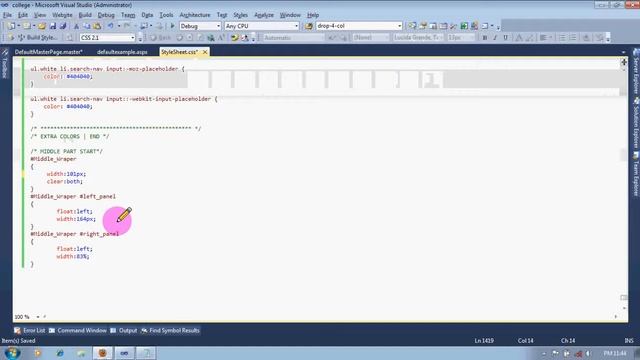Click the Properties Window toolbar icon

tap(423, 26)
